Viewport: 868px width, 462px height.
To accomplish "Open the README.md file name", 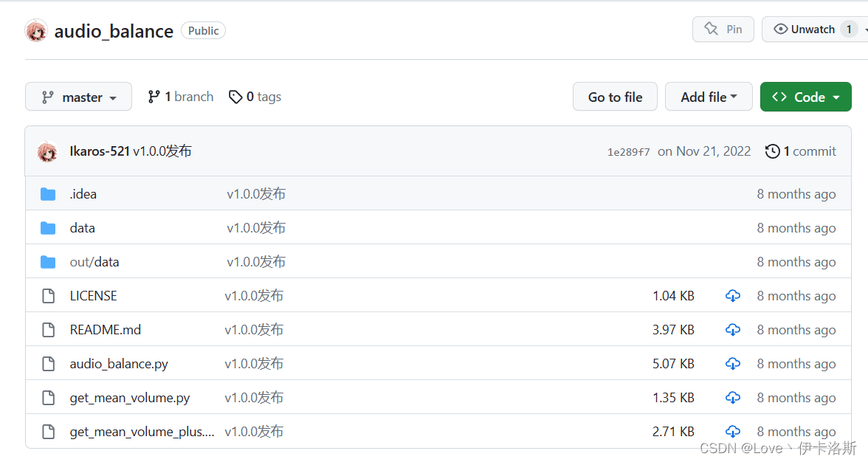I will pyautogui.click(x=105, y=330).
